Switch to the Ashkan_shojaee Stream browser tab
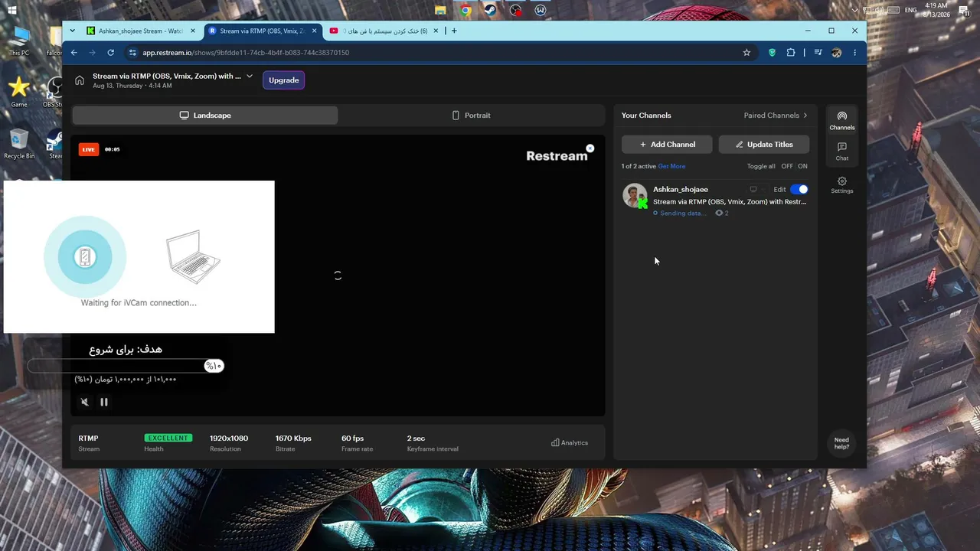Image resolution: width=980 pixels, height=551 pixels. 142,31
